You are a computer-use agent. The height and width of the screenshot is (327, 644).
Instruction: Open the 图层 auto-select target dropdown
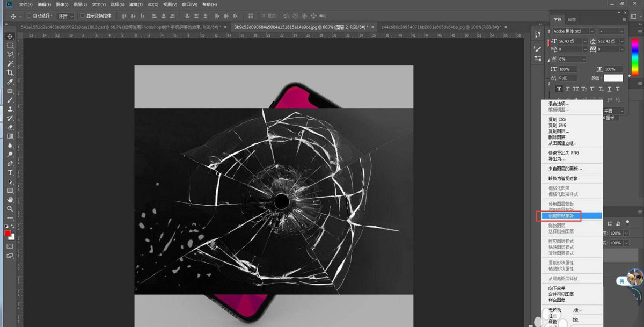pos(65,16)
